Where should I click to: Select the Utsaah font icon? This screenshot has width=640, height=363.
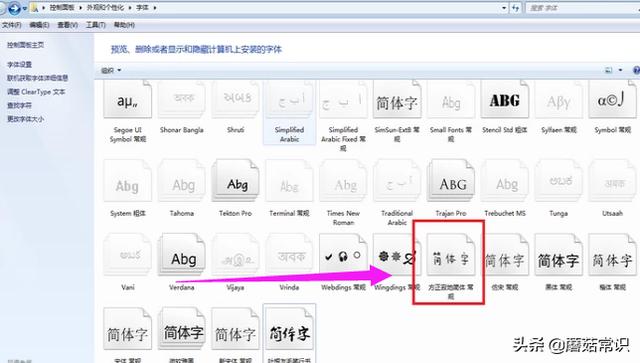[x=612, y=181]
